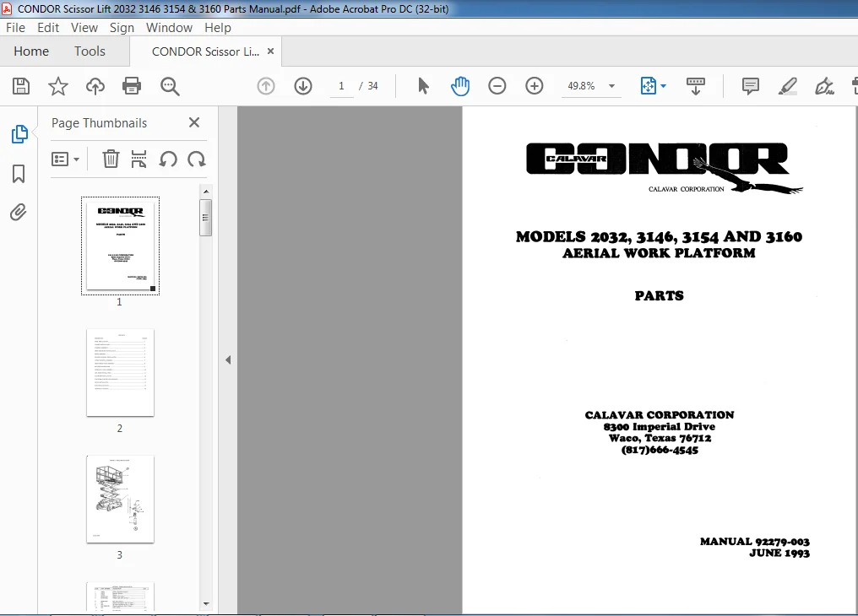
Task: Open the Edit menu
Action: 48,27
